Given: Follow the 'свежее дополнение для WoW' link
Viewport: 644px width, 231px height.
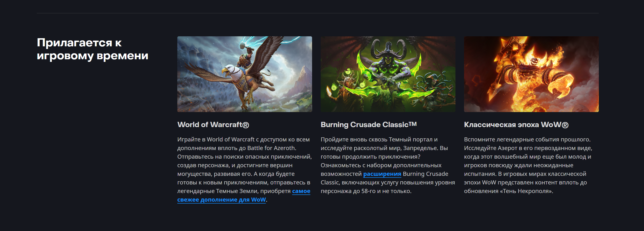Looking at the screenshot, I should (222, 199).
